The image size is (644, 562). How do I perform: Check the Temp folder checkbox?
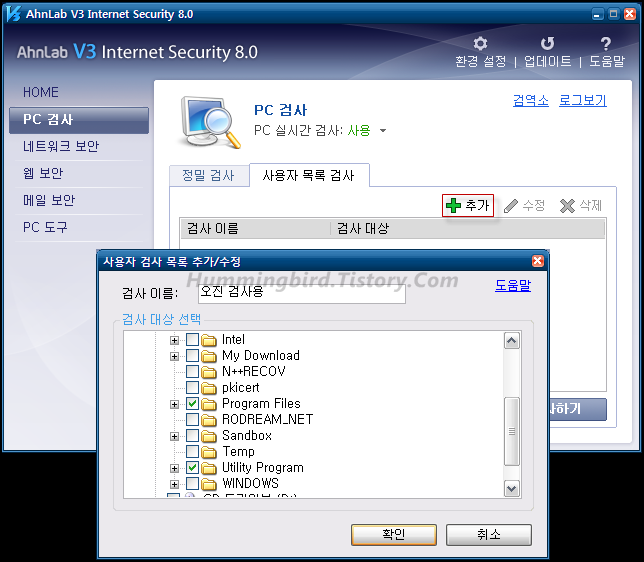coord(193,452)
